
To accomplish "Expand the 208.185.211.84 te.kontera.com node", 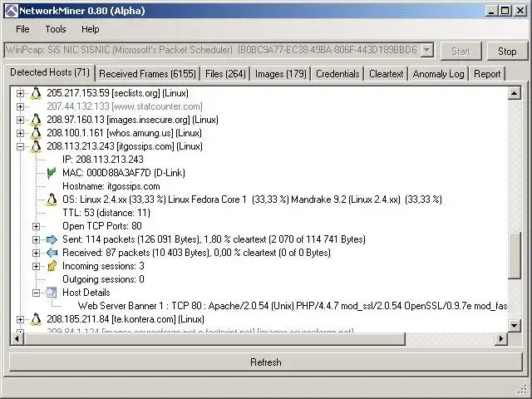I will click(x=20, y=319).
